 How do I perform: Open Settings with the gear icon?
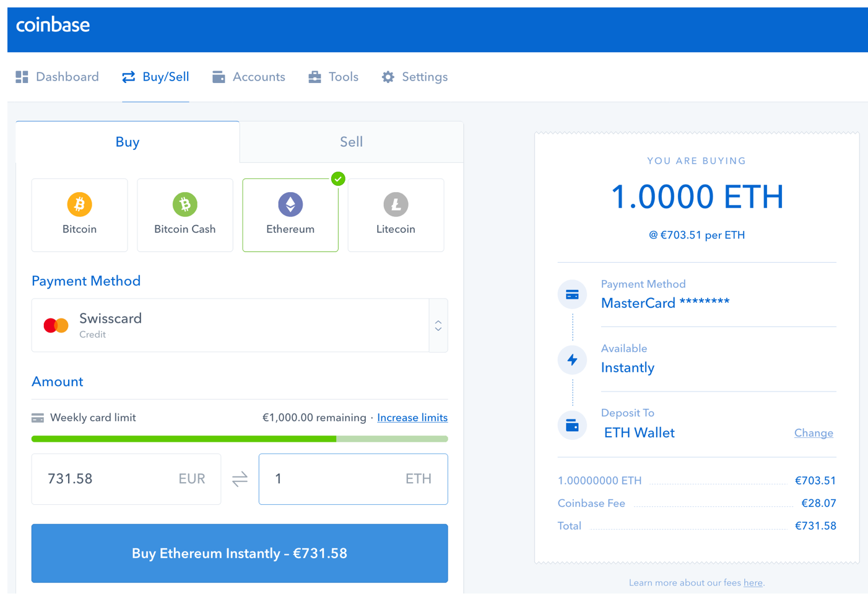(x=388, y=77)
